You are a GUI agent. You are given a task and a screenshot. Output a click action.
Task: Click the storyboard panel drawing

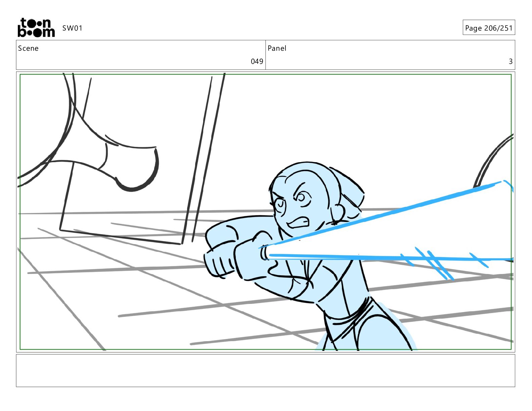coord(265,212)
